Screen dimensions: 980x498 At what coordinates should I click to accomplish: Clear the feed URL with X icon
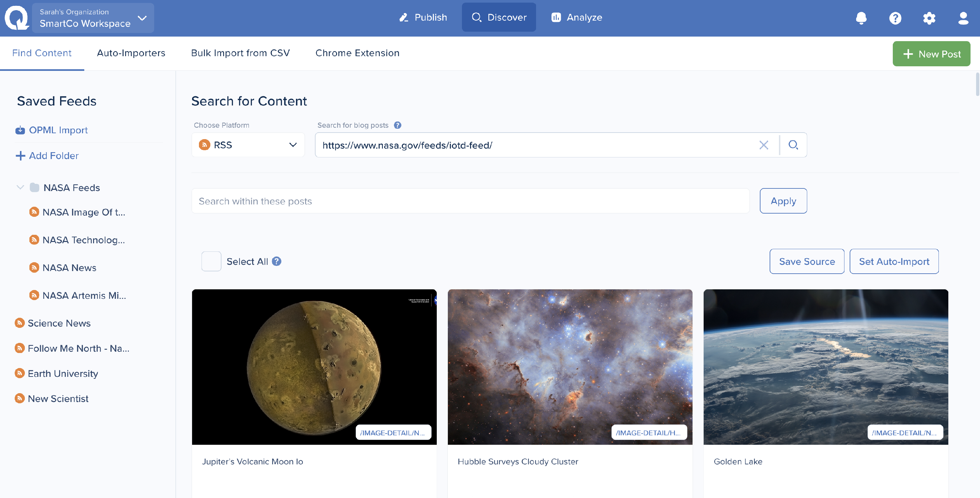pos(763,145)
